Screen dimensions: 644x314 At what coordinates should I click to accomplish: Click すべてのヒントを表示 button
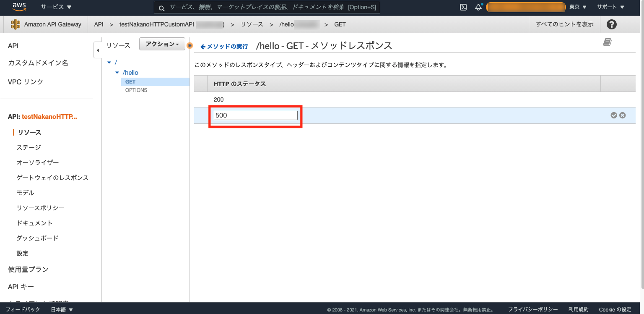(x=565, y=24)
